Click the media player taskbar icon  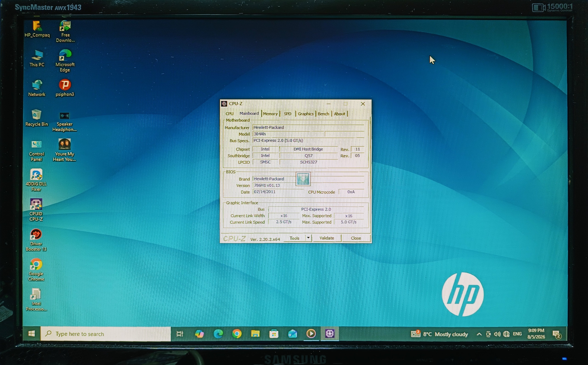pyautogui.click(x=311, y=334)
